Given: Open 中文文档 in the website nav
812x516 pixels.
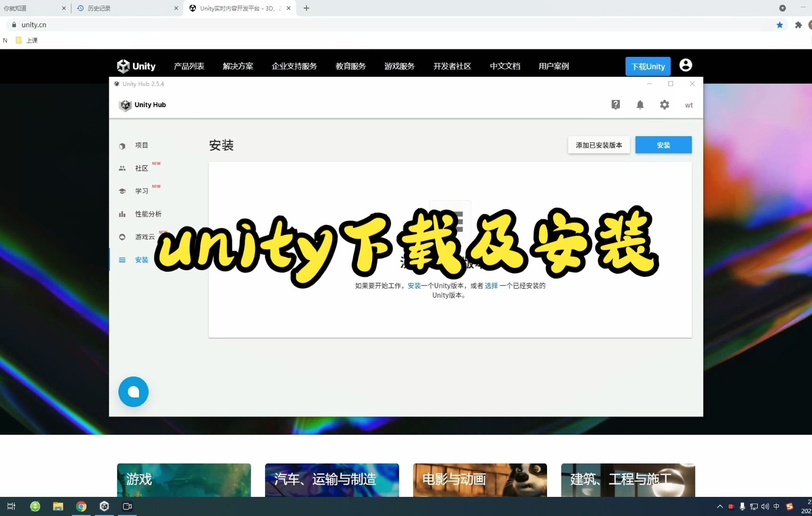Looking at the screenshot, I should point(505,66).
